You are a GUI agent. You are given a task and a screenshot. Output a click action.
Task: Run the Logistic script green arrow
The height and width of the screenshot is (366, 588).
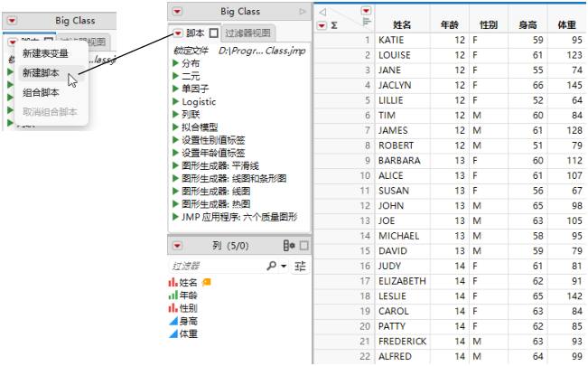coord(175,101)
